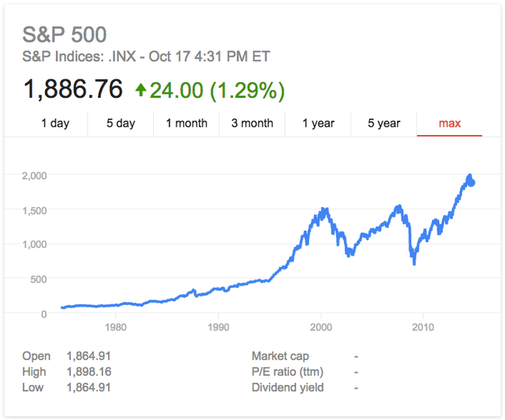Switch to the 5 day tab

coord(120,123)
